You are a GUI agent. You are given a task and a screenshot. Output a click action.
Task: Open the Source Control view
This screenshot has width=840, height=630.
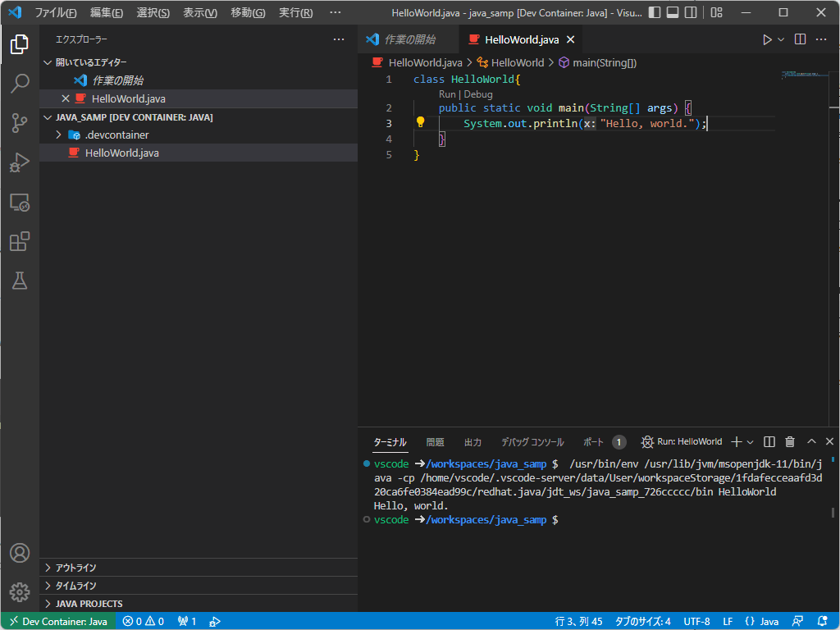click(20, 122)
